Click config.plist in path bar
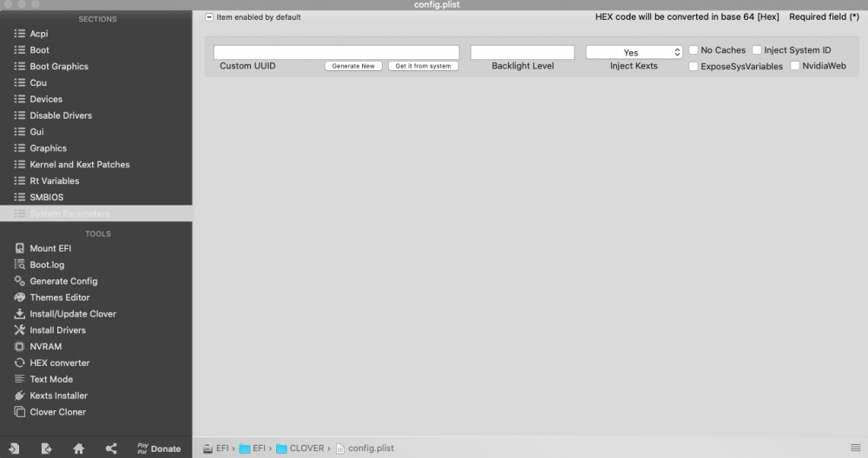This screenshot has width=868, height=458. click(x=365, y=448)
